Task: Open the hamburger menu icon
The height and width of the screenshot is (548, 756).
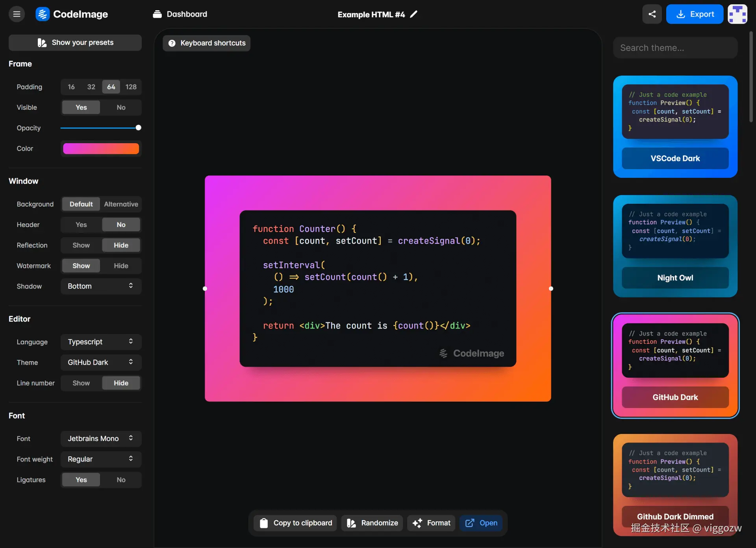Action: [17, 14]
